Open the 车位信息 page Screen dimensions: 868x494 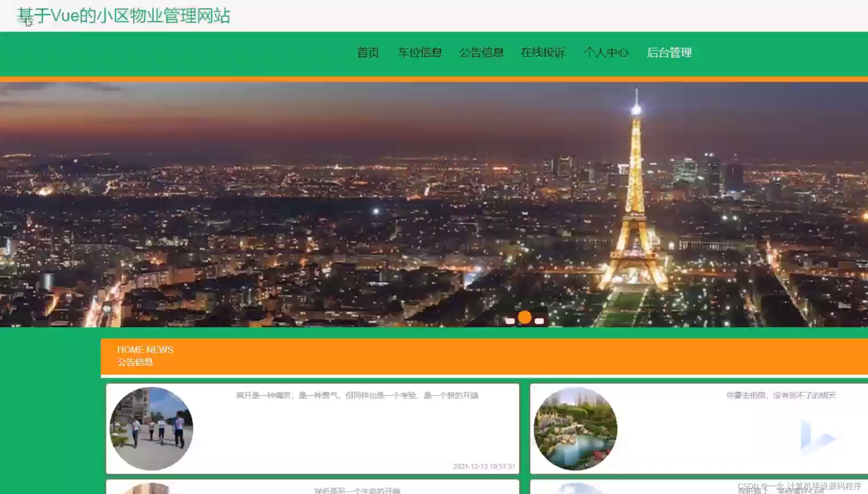coord(420,53)
